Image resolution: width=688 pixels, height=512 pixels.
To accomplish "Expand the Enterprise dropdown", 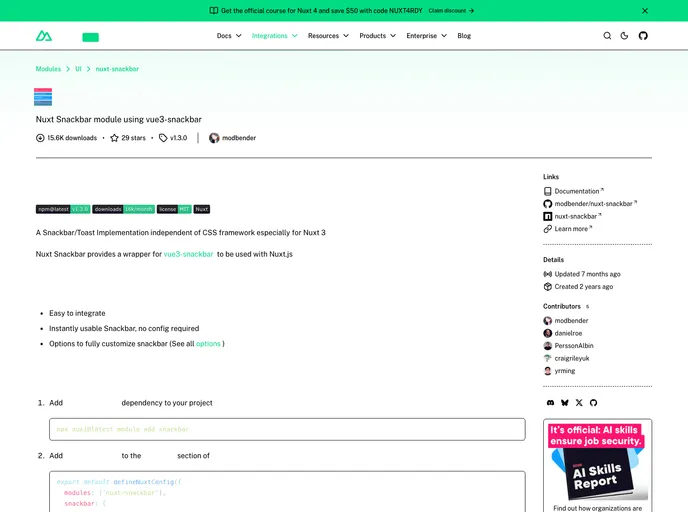I will tap(426, 36).
